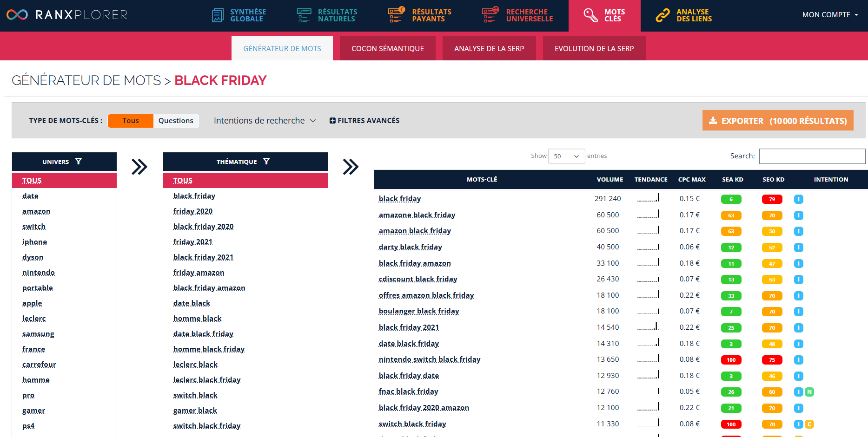The image size is (868, 437).
Task: Click intention I icon for switch black friday
Action: point(799,424)
